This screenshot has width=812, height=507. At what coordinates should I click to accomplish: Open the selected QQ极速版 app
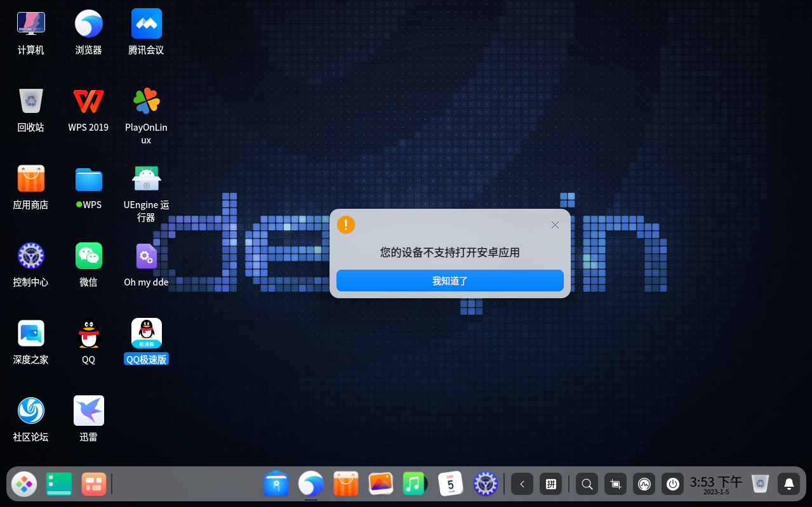(x=146, y=332)
